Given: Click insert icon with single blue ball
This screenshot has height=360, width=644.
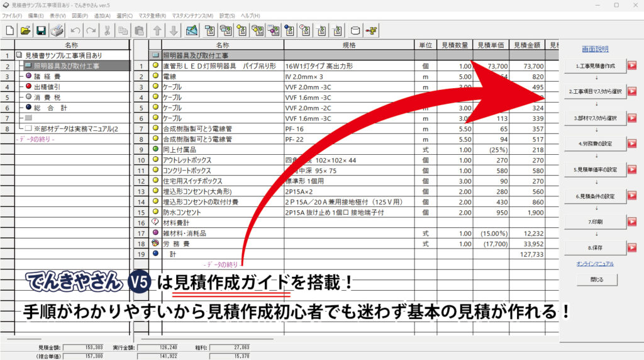Looking at the screenshot, I should 289,30.
